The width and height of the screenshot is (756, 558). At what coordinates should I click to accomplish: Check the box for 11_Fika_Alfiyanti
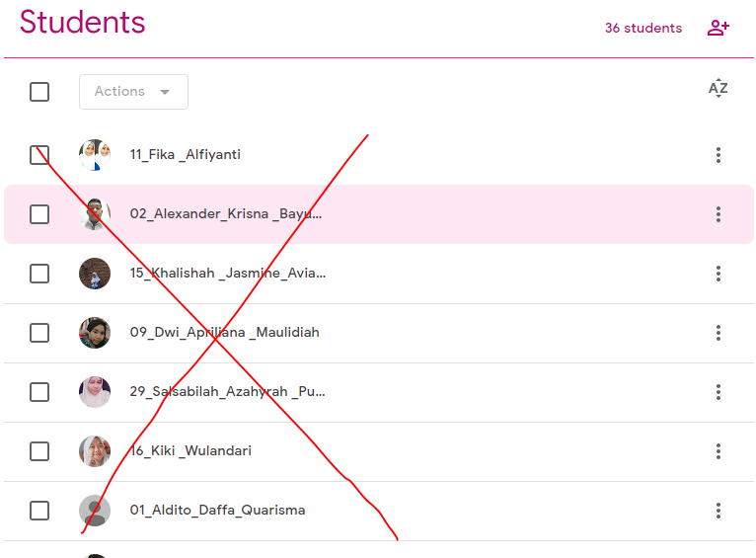(x=39, y=155)
